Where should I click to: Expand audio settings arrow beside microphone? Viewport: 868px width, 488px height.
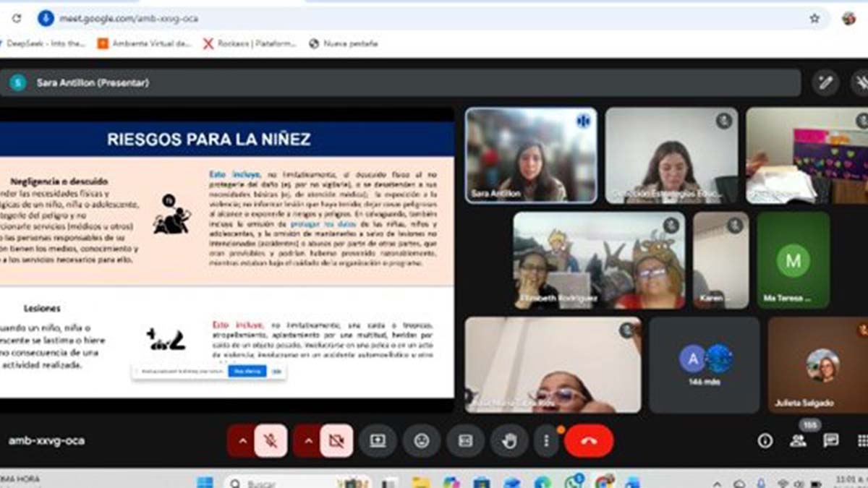[x=242, y=440]
